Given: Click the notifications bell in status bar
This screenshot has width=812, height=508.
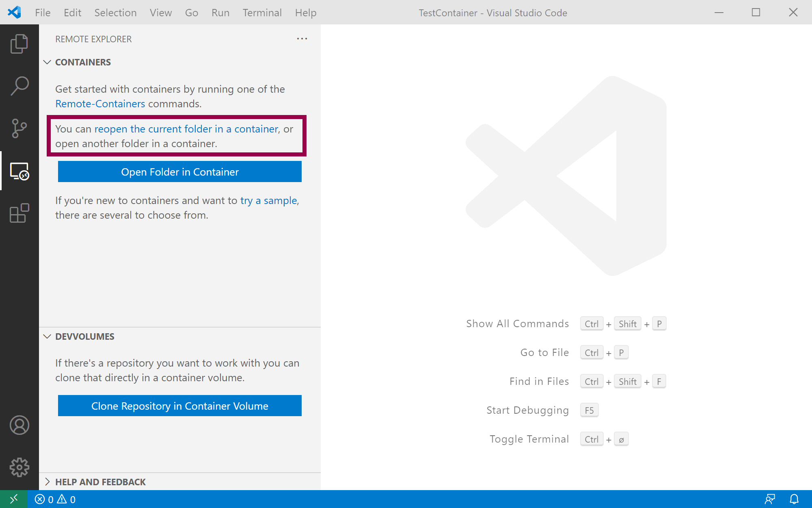Looking at the screenshot, I should point(794,499).
